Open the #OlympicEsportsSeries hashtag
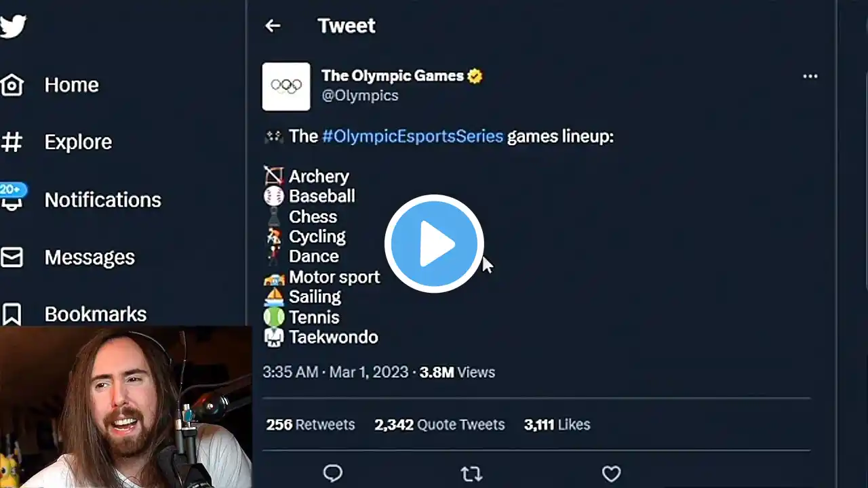Image resolution: width=868 pixels, height=488 pixels. click(412, 136)
